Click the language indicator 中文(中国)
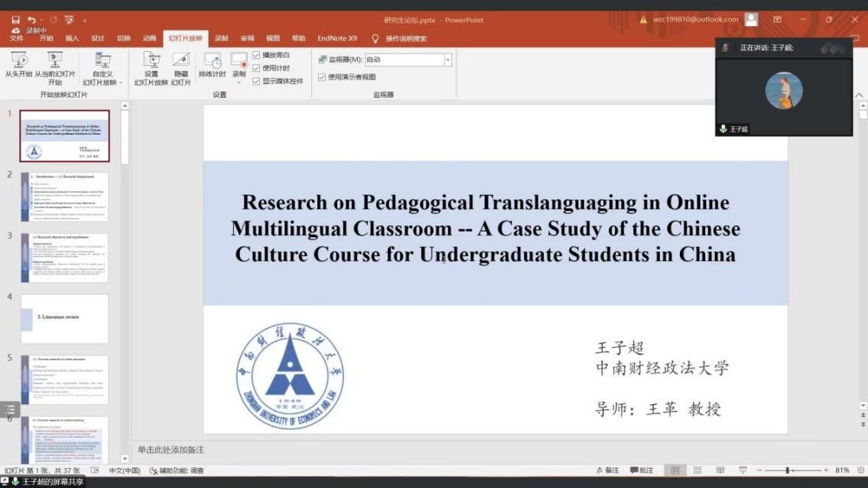This screenshot has width=868, height=488. click(125, 471)
